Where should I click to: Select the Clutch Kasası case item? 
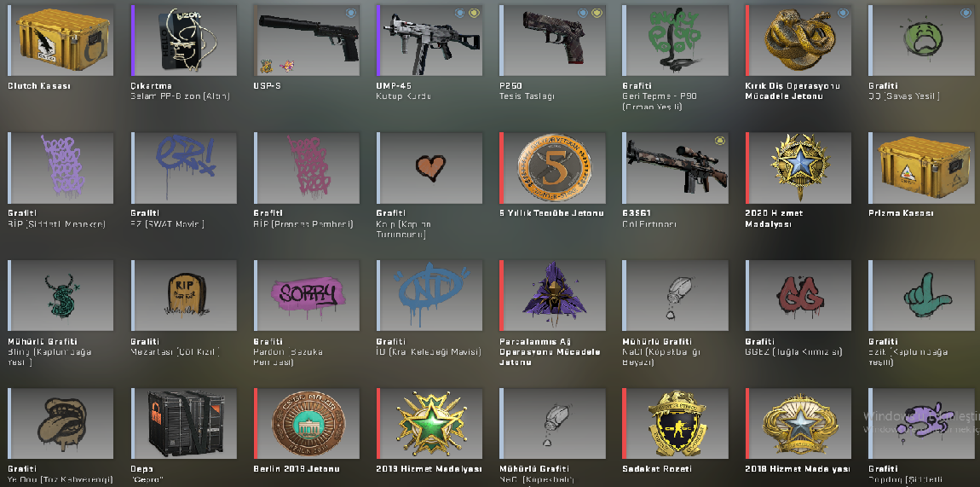[x=61, y=41]
